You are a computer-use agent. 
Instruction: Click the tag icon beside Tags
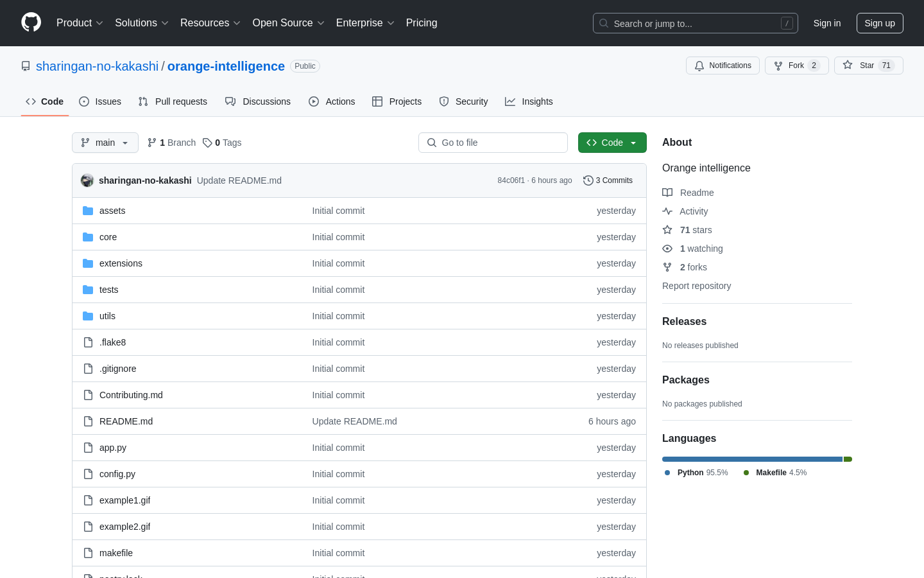point(207,143)
